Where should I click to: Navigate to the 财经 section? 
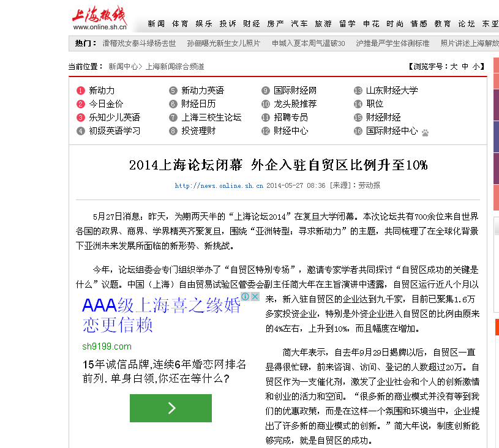tap(252, 24)
